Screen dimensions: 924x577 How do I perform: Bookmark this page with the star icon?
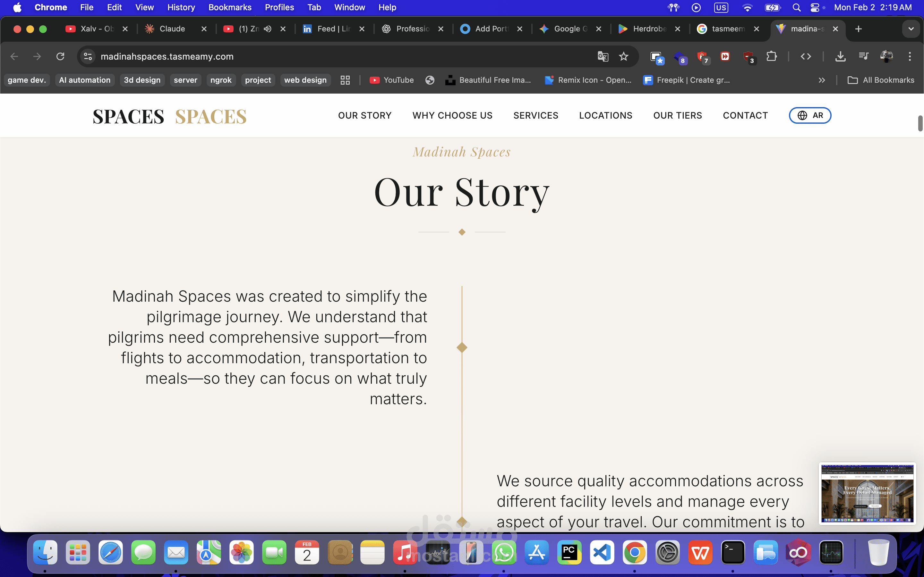coord(623,56)
